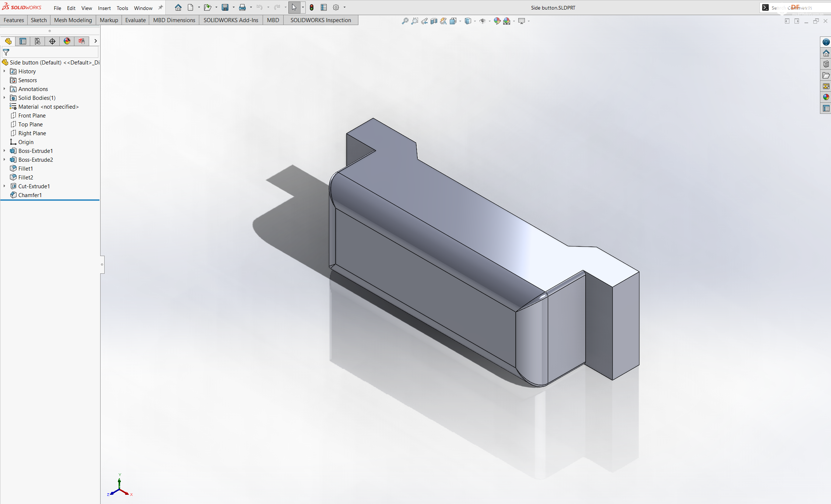Switch to the Mesh Modeling tab
This screenshot has height=504, width=831.
[x=73, y=20]
